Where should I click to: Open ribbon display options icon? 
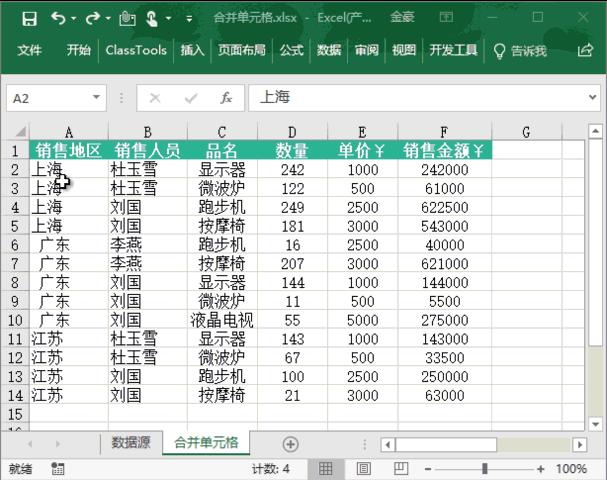(x=446, y=17)
